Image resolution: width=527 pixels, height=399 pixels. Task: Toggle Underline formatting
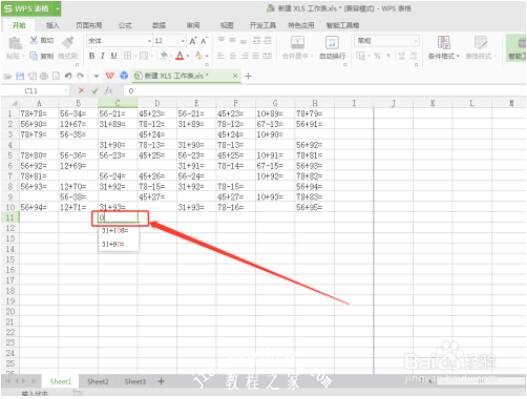click(114, 55)
